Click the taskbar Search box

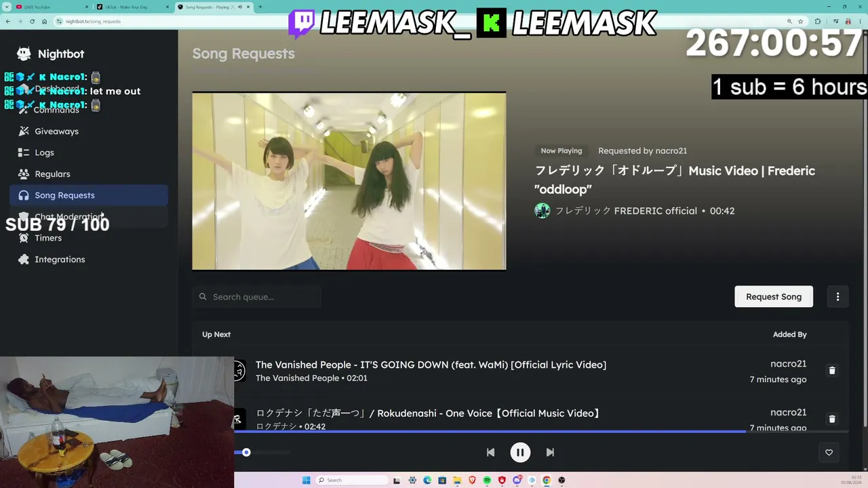pyautogui.click(x=353, y=480)
